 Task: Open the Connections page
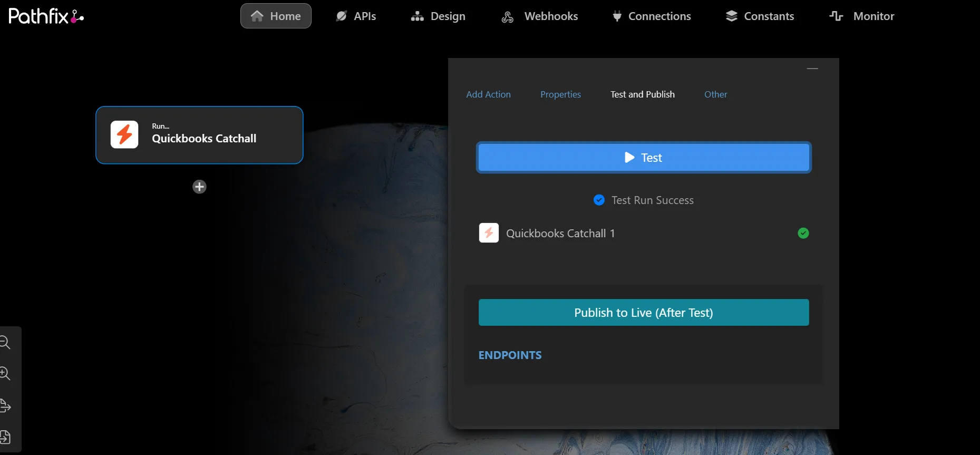[x=652, y=16]
